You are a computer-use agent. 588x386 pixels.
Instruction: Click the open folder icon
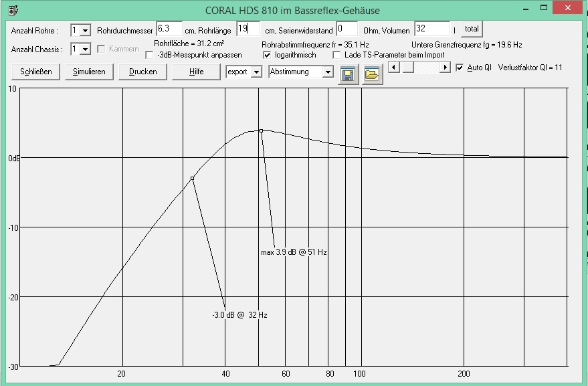point(373,74)
